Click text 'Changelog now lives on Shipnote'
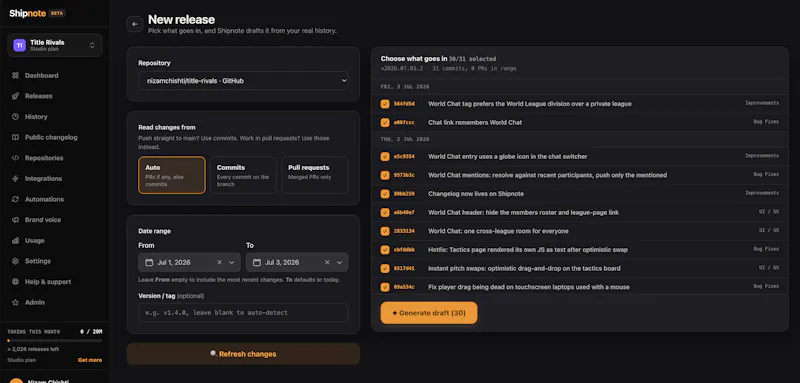The image size is (800, 383). coord(476,194)
